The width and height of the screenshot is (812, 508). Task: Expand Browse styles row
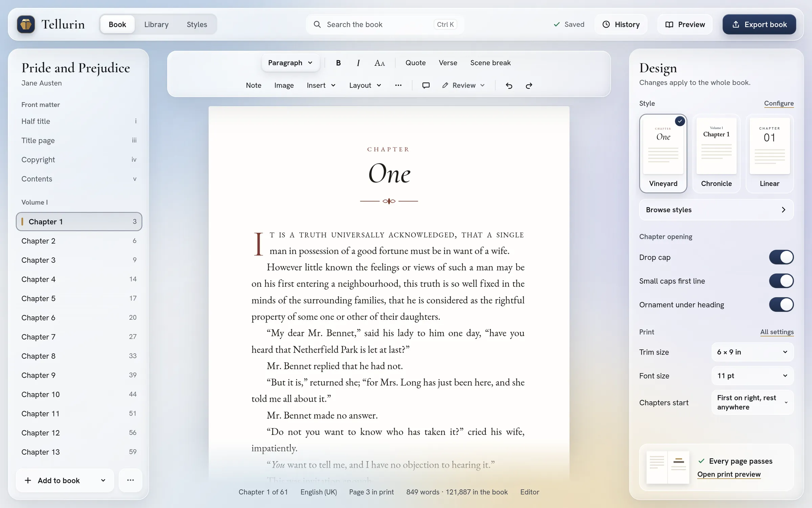coord(716,210)
